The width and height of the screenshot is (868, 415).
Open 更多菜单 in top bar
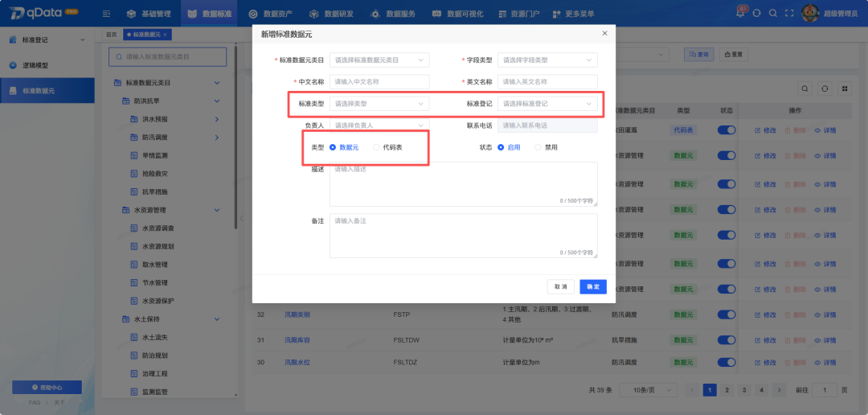click(x=573, y=14)
